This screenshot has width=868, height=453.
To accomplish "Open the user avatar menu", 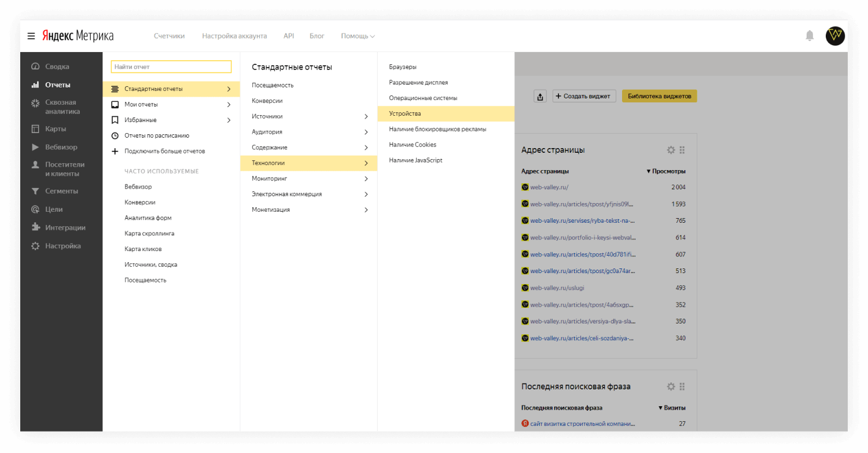I will 835,36.
